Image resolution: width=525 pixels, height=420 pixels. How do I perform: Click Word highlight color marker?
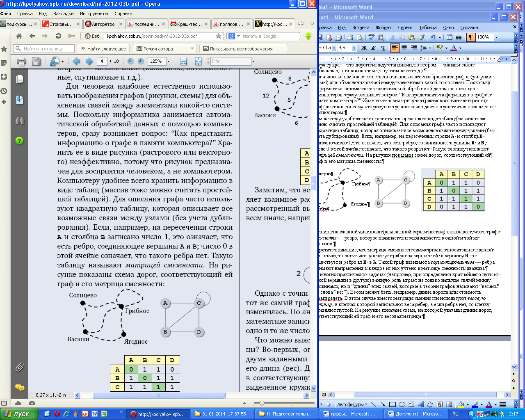pos(439,48)
